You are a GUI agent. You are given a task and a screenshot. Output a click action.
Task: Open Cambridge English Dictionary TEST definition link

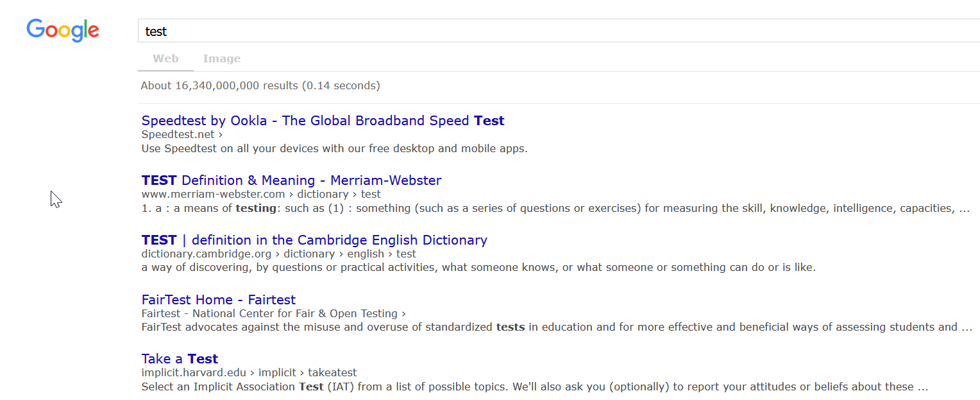click(x=314, y=240)
